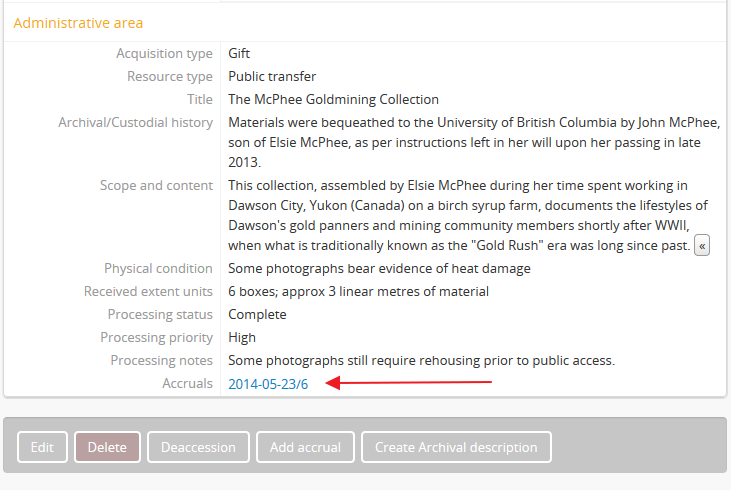Select the Complete processing status value
Screen dimensions: 731x490
pyautogui.click(x=257, y=315)
